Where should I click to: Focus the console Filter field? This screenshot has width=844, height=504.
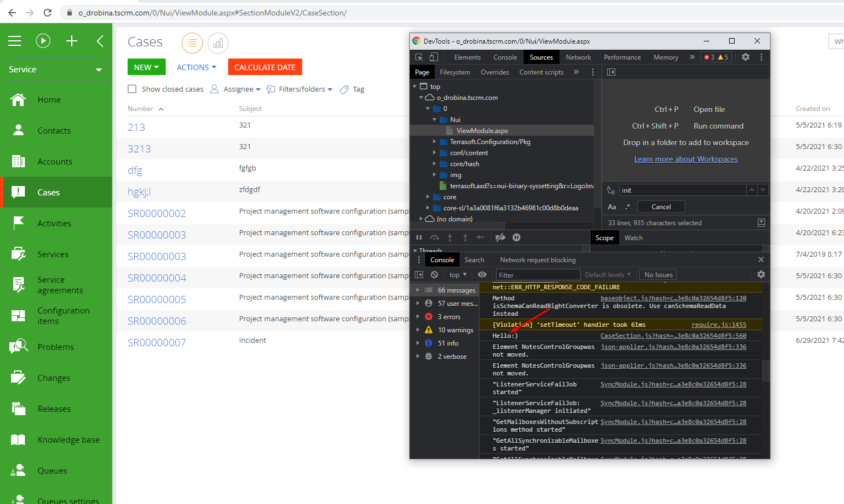537,275
